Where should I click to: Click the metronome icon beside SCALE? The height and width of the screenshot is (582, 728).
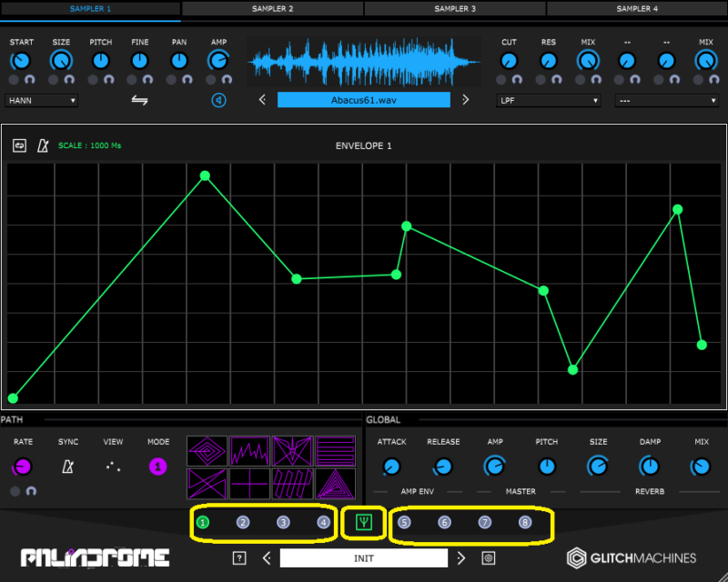coord(42,145)
